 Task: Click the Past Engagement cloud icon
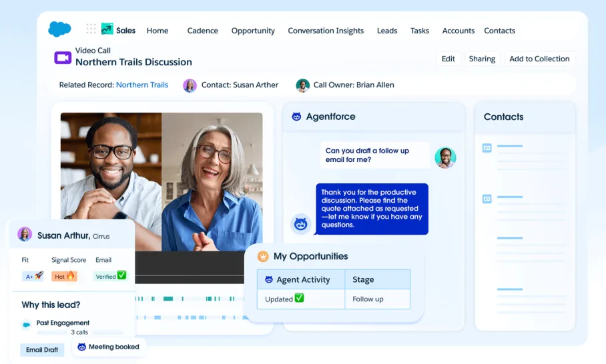pyautogui.click(x=26, y=325)
